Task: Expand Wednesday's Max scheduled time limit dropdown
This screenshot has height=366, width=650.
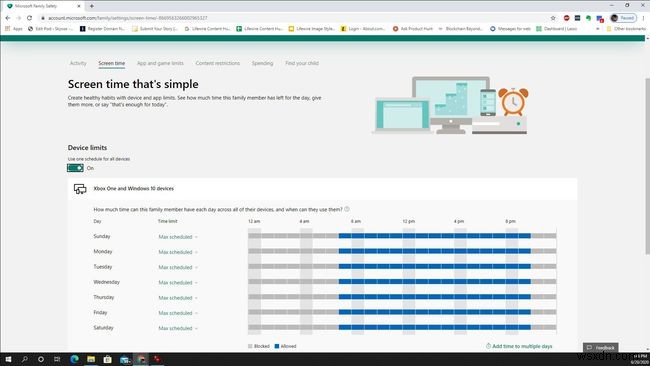Action: coord(178,283)
